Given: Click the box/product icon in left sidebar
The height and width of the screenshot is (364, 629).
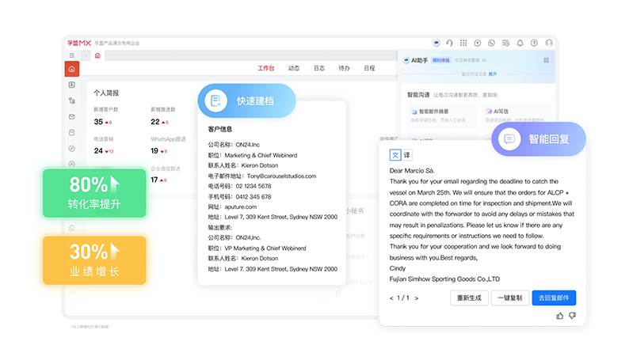Looking at the screenshot, I should pyautogui.click(x=72, y=132).
